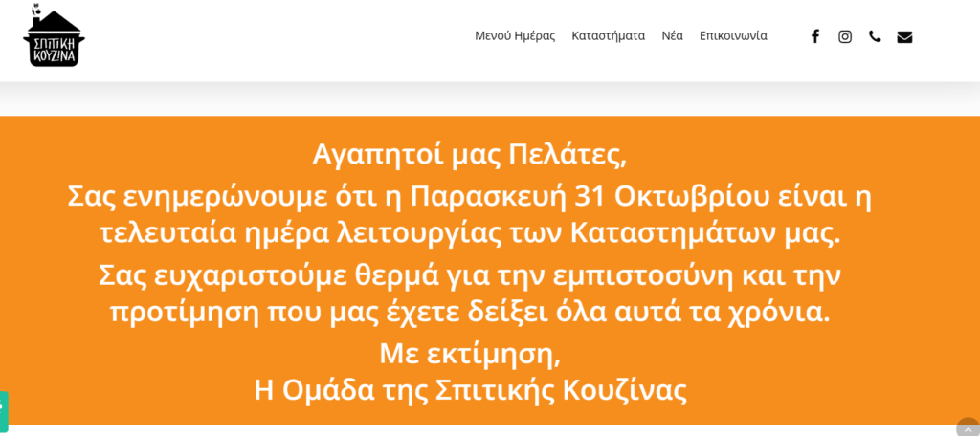980x436 pixels.
Task: Open the teal widget tab at left edge
Action: [4, 411]
